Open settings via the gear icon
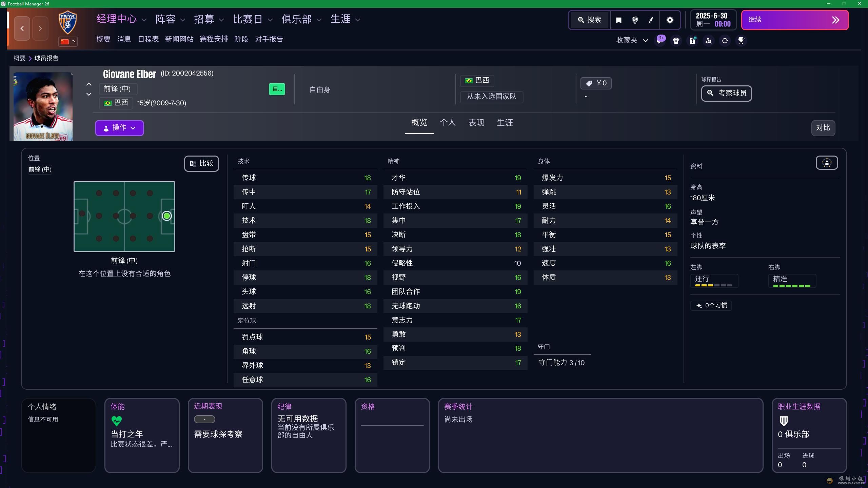Image resolution: width=868 pixels, height=488 pixels. coord(670,20)
